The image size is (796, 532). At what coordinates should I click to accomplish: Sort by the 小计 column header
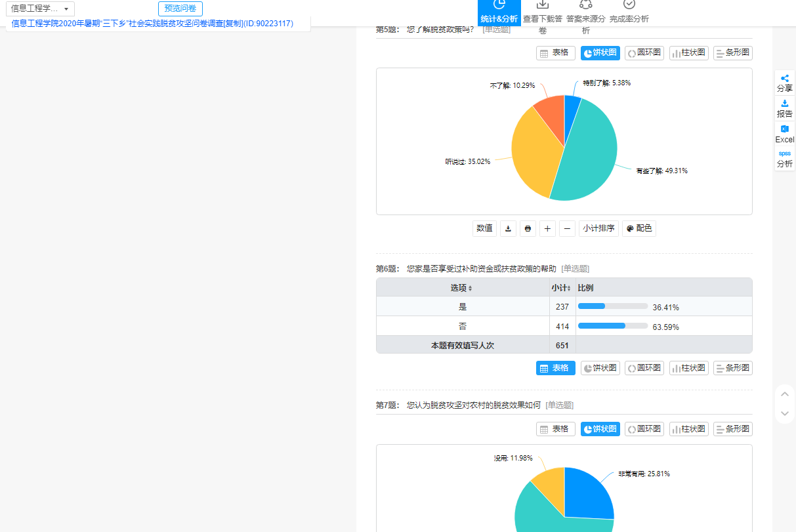(561, 288)
